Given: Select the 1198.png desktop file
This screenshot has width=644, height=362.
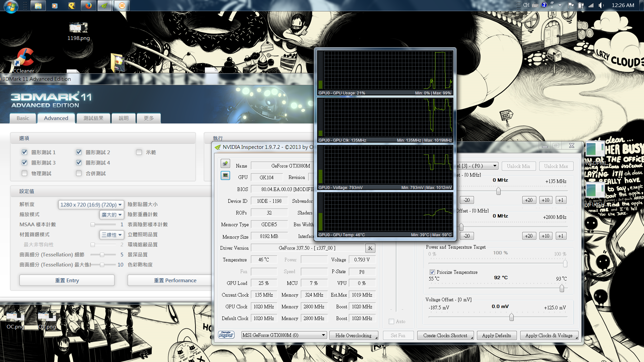Looking at the screenshot, I should click(78, 32).
